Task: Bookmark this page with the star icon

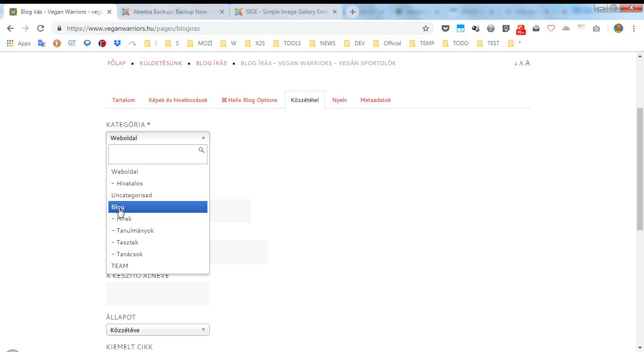Action: click(425, 28)
